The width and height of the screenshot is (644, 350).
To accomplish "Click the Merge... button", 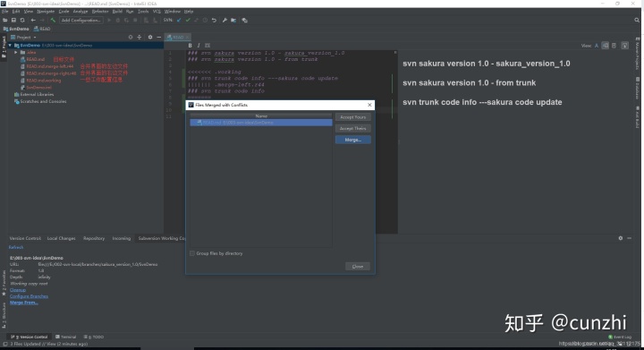I will 352,140.
